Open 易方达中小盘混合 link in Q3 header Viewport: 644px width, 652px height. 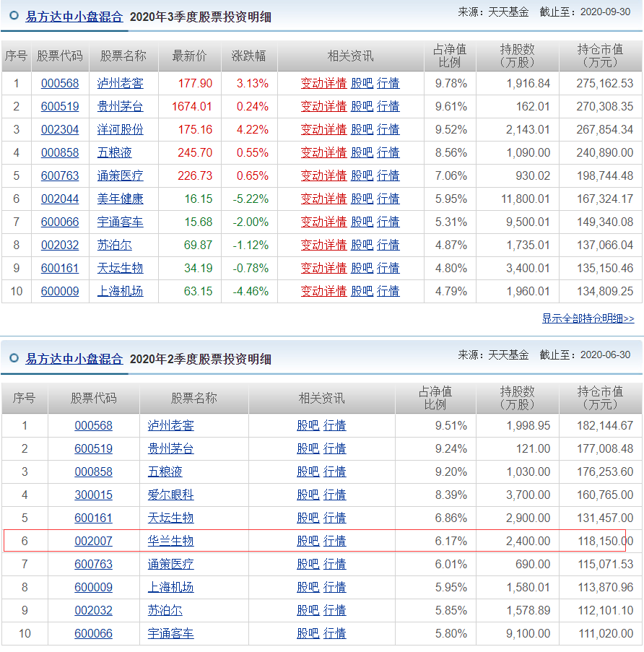(x=74, y=17)
